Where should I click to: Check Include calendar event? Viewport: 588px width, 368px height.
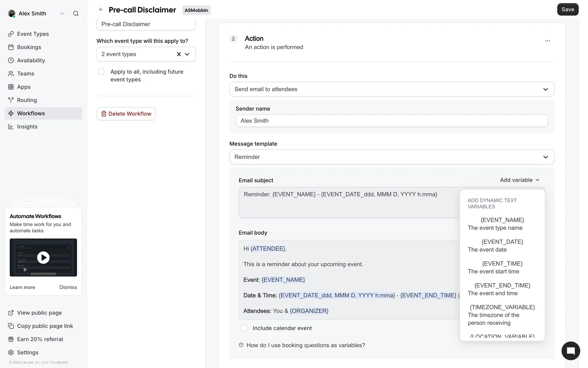(243, 328)
